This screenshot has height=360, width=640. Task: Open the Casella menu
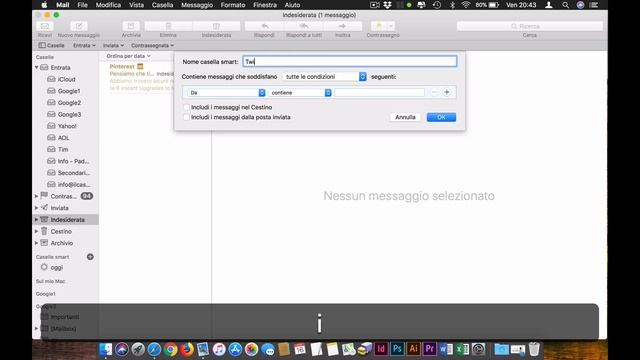point(162,5)
